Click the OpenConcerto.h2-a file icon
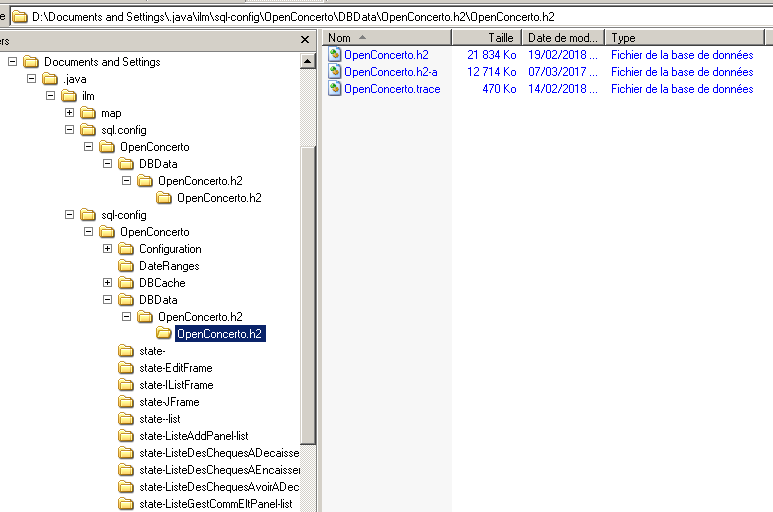The height and width of the screenshot is (512, 773). [335, 72]
